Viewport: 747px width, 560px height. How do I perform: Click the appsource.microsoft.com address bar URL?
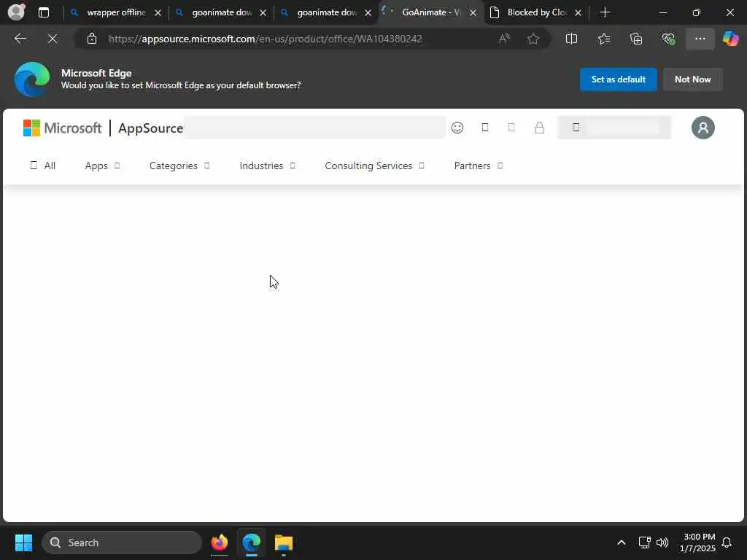(x=266, y=39)
